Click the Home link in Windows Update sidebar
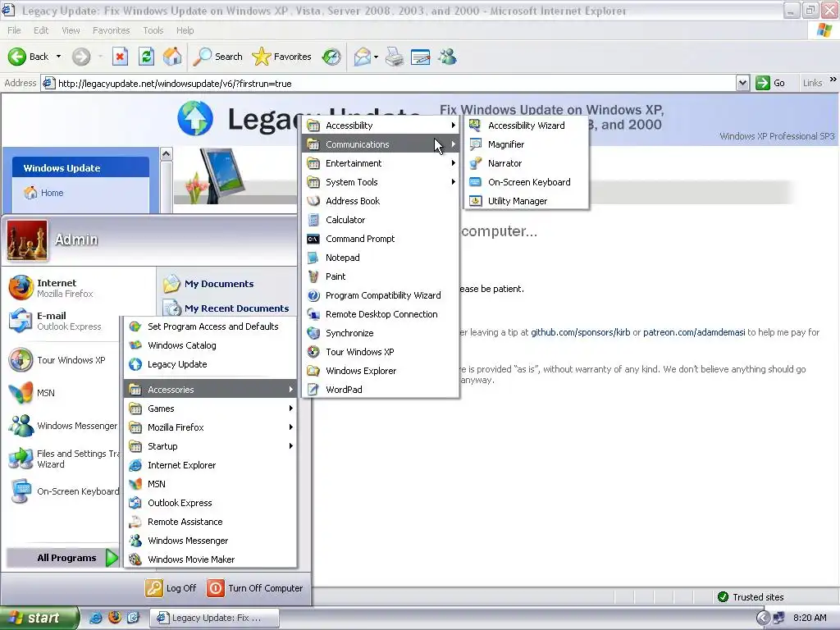Image resolution: width=840 pixels, height=630 pixels. (x=44, y=193)
